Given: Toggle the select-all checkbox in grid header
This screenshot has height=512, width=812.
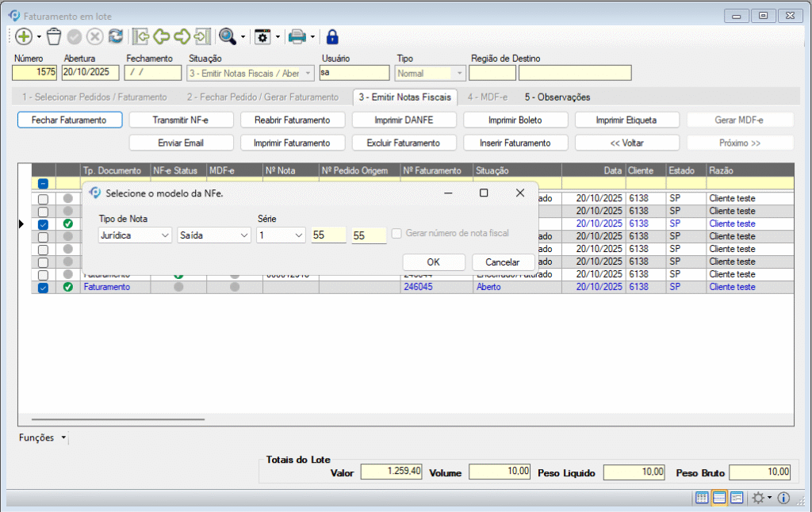Looking at the screenshot, I should 43,183.
